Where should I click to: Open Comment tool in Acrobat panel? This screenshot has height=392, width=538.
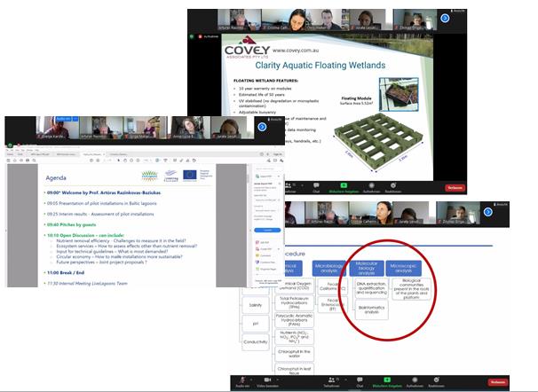click(x=263, y=255)
